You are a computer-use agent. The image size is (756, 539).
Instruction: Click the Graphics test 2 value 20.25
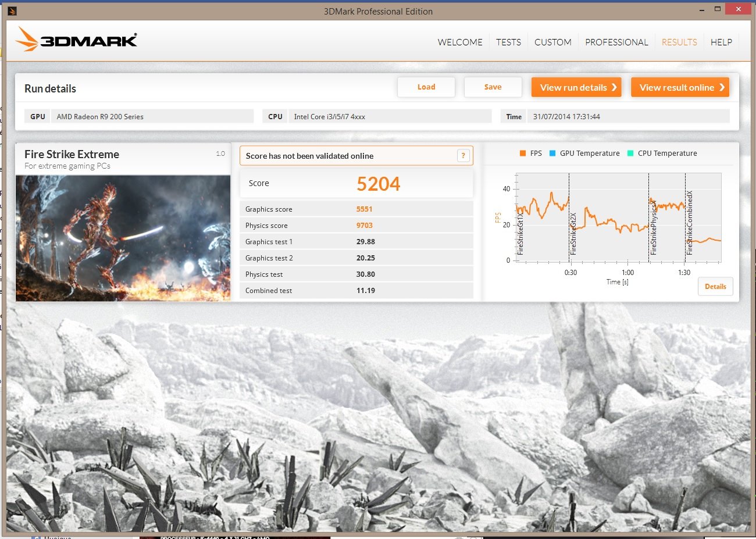point(366,258)
